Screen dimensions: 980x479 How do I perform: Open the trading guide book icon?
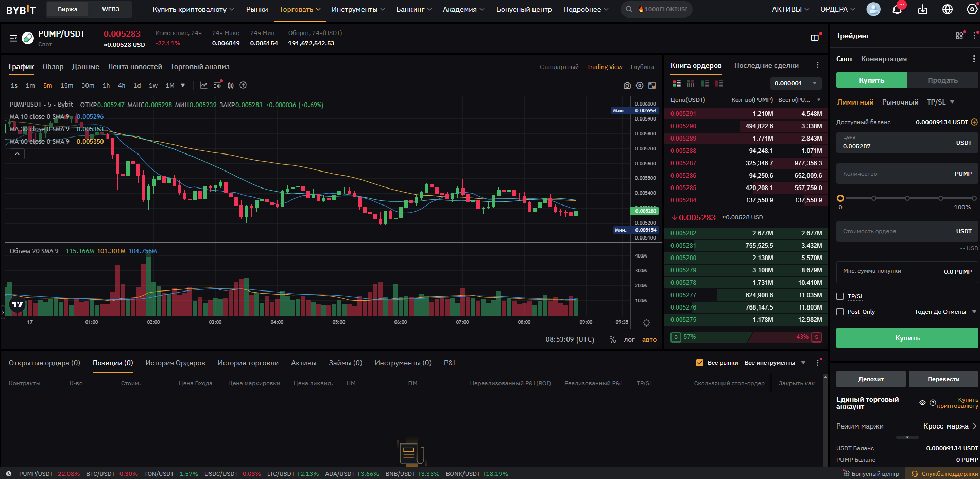[x=815, y=38]
